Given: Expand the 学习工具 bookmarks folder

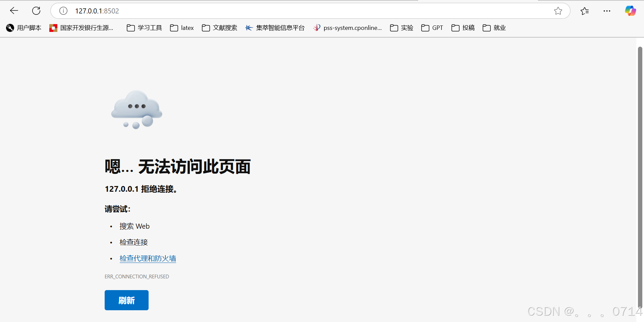Looking at the screenshot, I should [x=144, y=28].
